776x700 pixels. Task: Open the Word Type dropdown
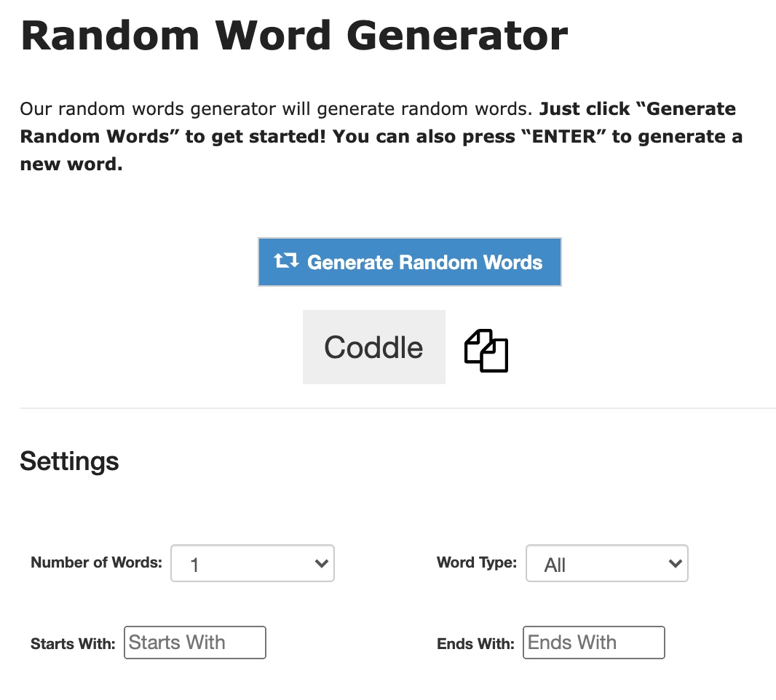coord(606,563)
